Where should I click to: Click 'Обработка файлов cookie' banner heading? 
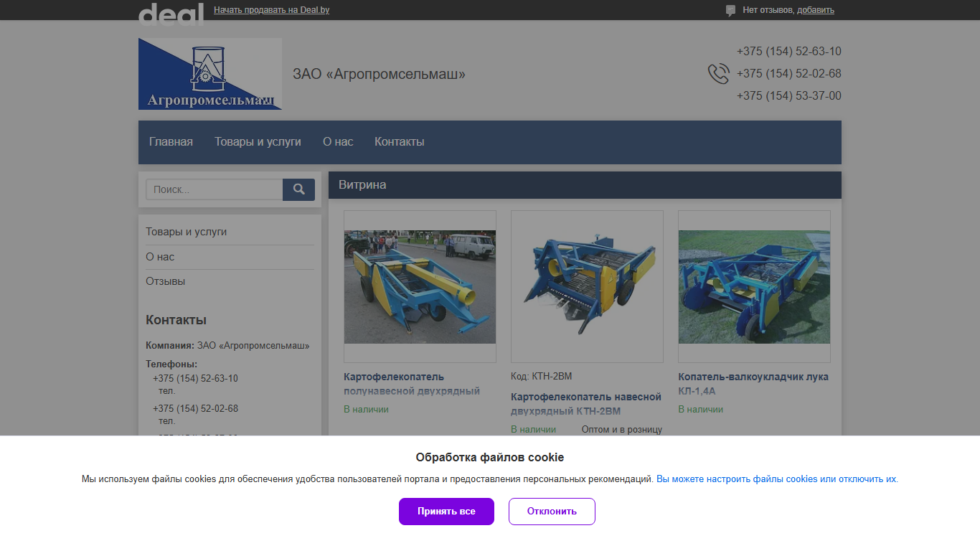pos(490,458)
